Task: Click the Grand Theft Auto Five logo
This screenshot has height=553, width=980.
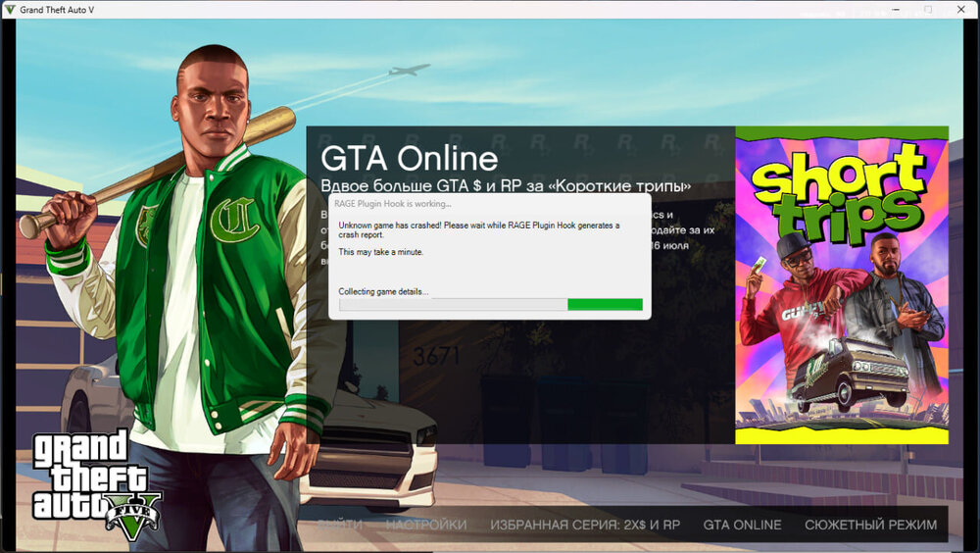Action: click(96, 484)
